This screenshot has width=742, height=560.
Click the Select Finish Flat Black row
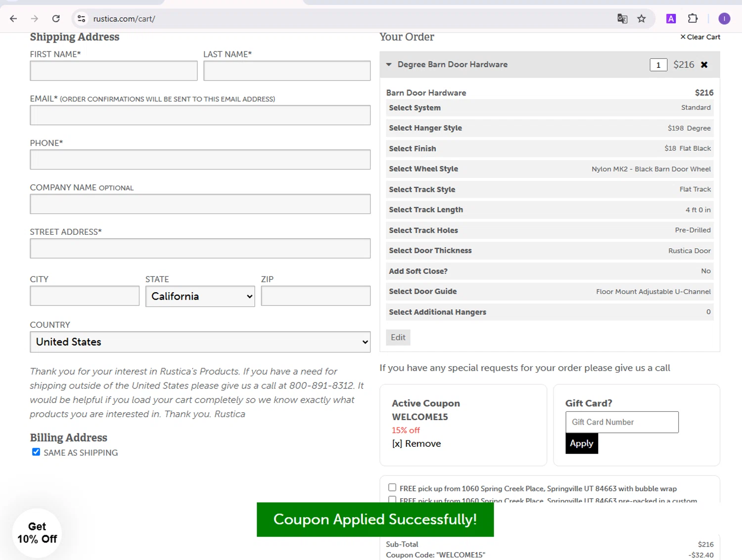click(x=550, y=148)
